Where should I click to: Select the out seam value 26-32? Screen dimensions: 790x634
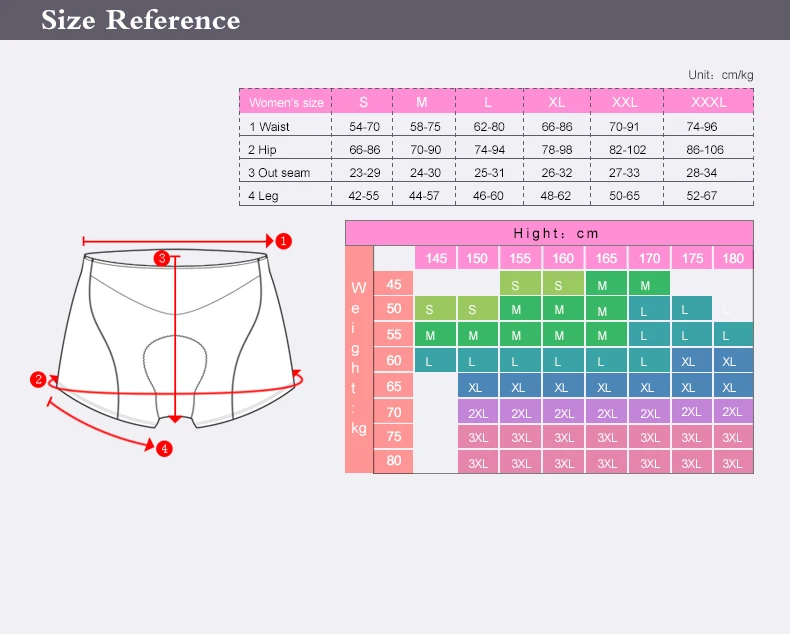557,173
